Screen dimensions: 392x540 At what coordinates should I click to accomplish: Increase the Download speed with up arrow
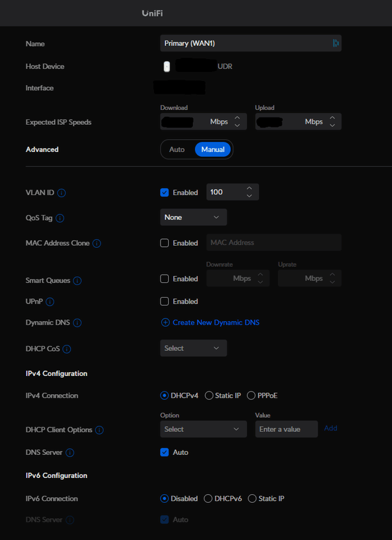[237, 117]
